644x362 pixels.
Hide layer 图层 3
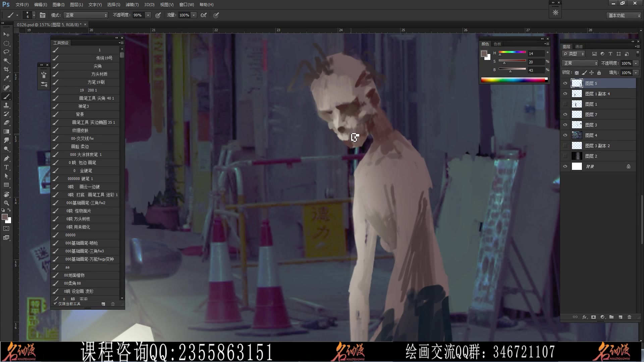tap(565, 125)
